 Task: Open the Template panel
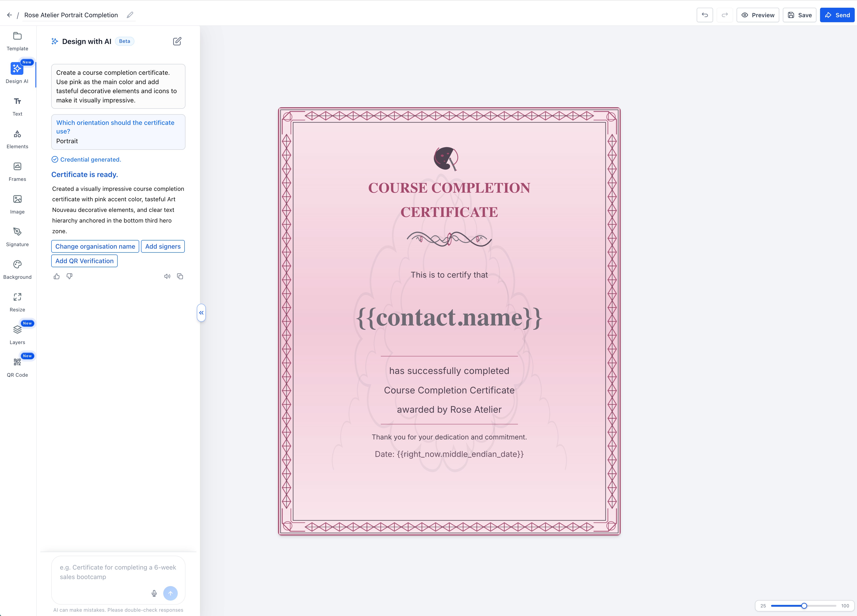point(17,41)
